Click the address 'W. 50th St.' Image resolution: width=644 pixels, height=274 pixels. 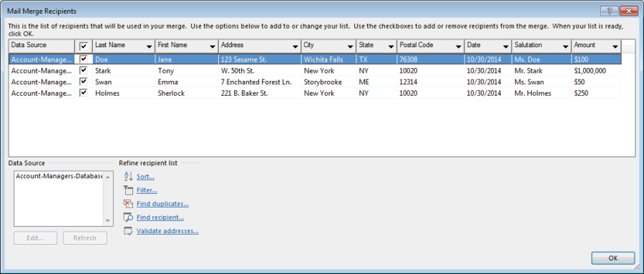pyautogui.click(x=238, y=71)
